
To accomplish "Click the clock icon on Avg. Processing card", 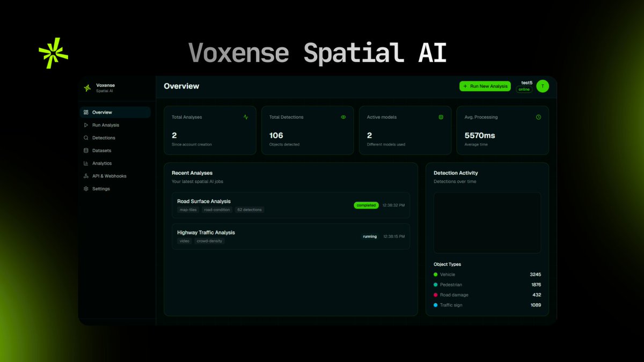I will [538, 117].
